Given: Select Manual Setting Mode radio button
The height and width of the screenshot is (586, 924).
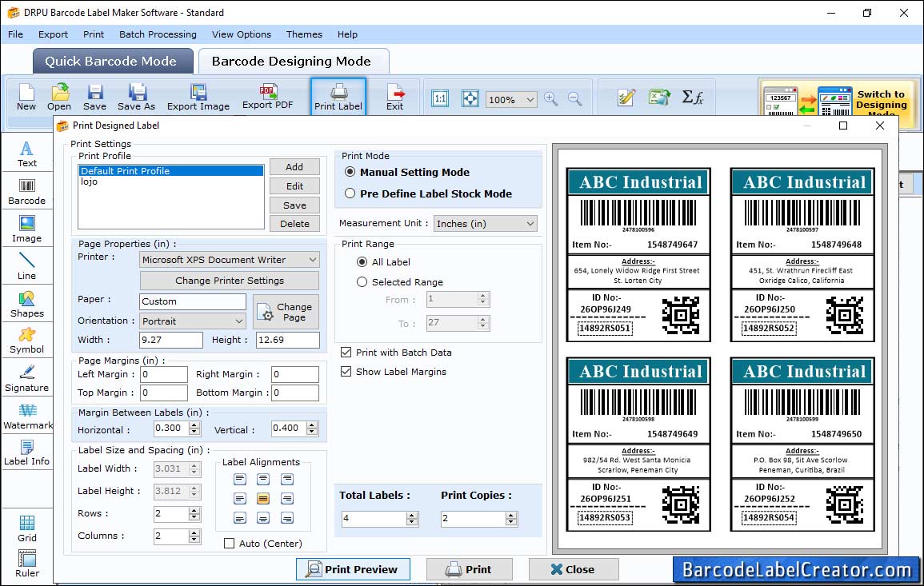Looking at the screenshot, I should point(350,172).
